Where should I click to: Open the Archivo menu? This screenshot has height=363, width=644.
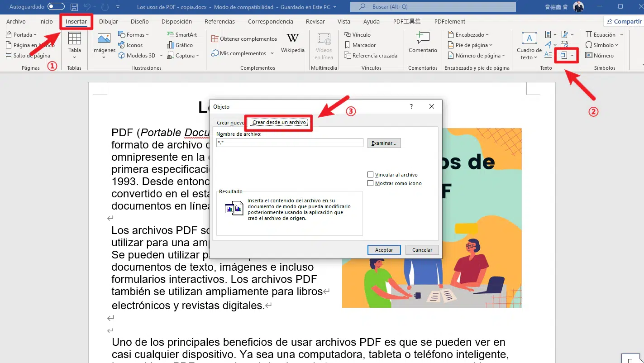16,21
